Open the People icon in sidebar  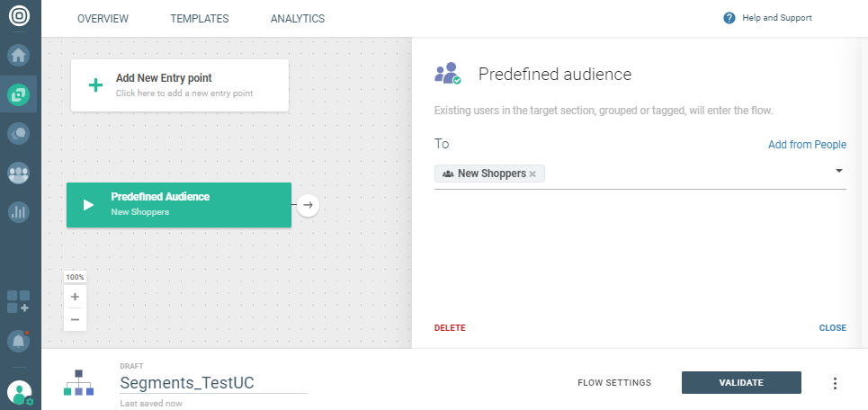(19, 173)
